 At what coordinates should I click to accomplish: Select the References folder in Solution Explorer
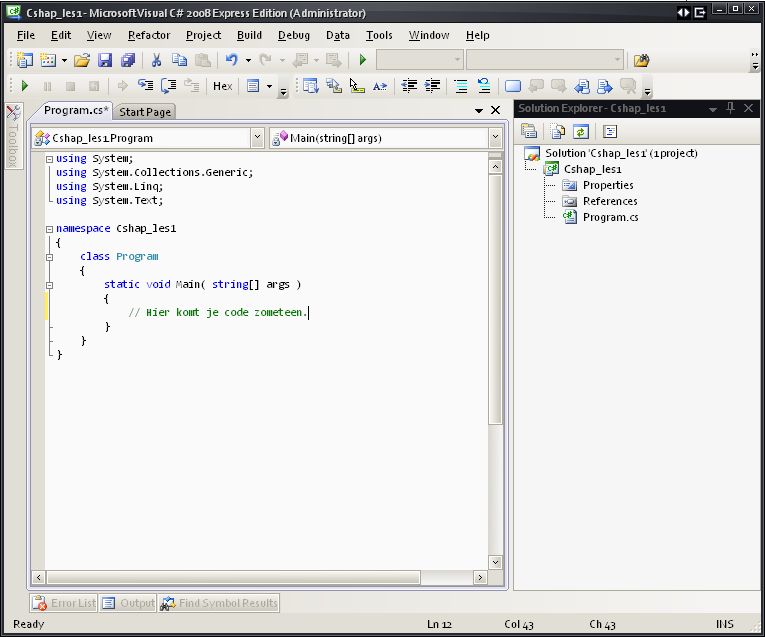click(610, 201)
